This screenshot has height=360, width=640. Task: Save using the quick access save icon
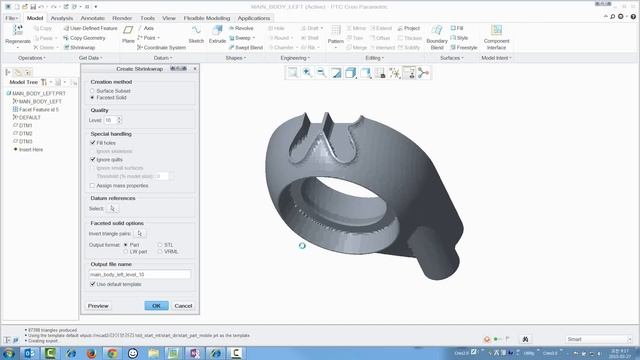click(33, 7)
